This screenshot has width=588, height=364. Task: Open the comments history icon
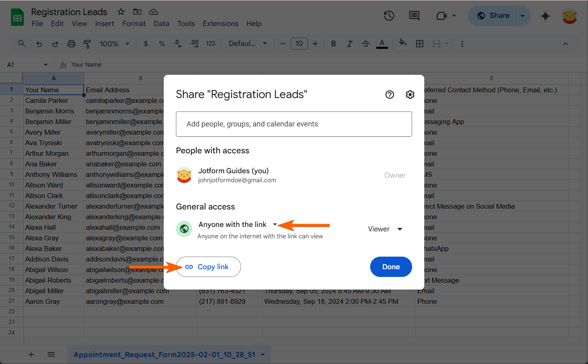[414, 16]
